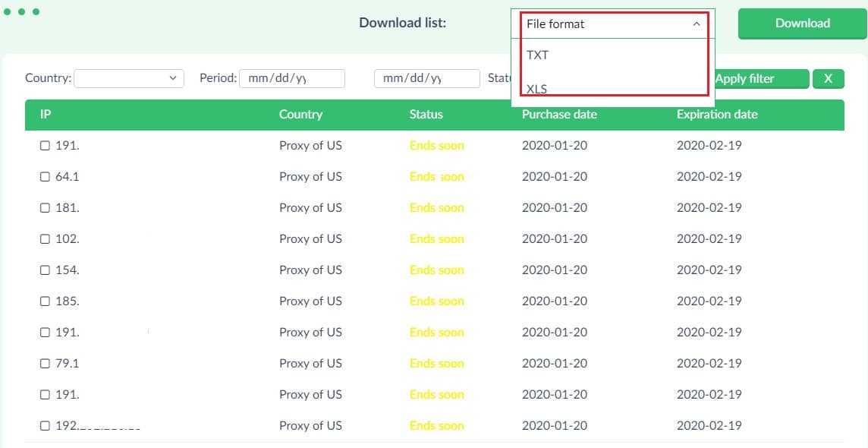The image size is (868, 448).
Task: Sort by the Country column header
Action: pos(300,115)
